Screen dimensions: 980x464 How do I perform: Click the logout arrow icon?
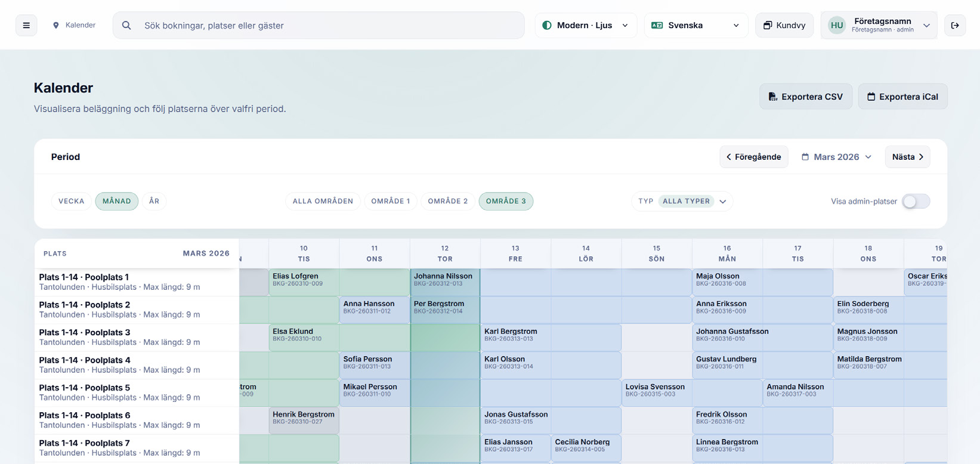coord(954,25)
